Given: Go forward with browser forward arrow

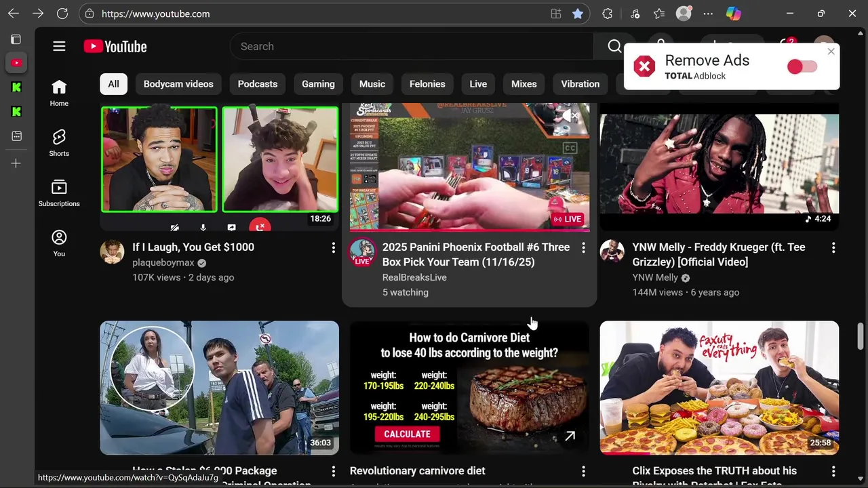Looking at the screenshot, I should pyautogui.click(x=38, y=14).
